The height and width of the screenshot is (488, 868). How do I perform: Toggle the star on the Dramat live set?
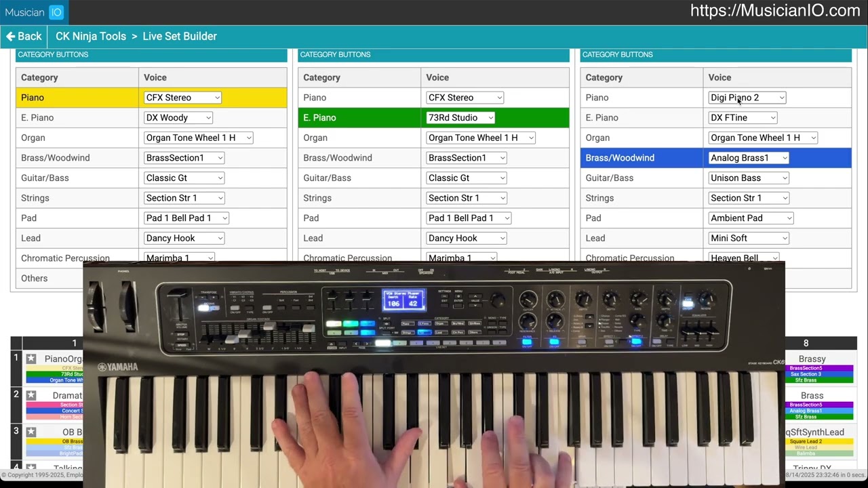click(x=31, y=395)
